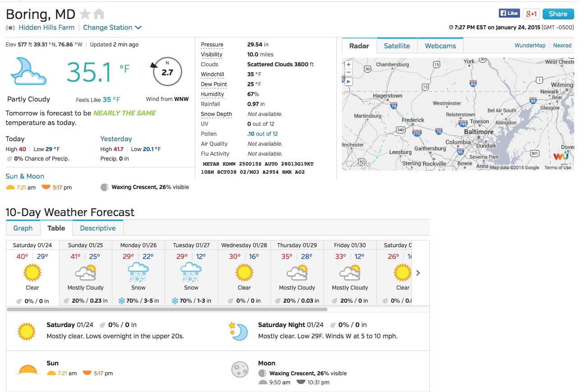
Task: Mark Boring, MD as favorite with star
Action: [85, 14]
